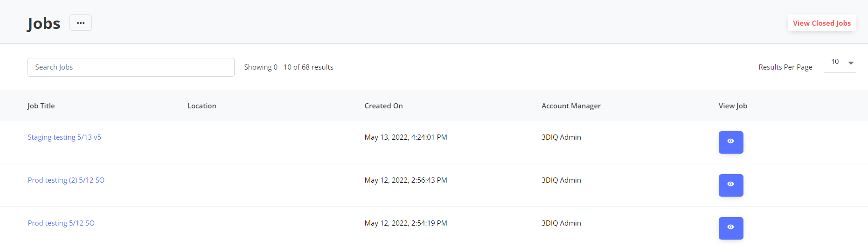The image size is (868, 248).
Task: Focus the Search Jobs input field
Action: click(131, 67)
